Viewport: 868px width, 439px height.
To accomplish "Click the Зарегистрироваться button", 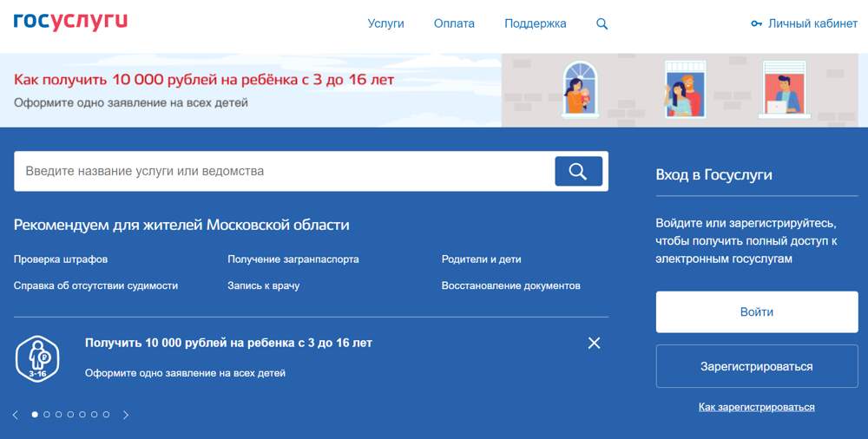I will pos(756,366).
